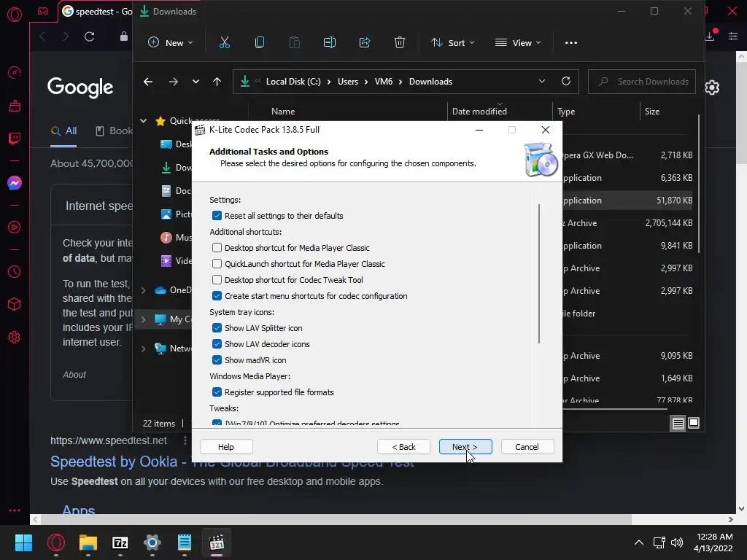Enable Desktop shortcut for Media Player Classic
747x560 pixels.
pyautogui.click(x=217, y=248)
